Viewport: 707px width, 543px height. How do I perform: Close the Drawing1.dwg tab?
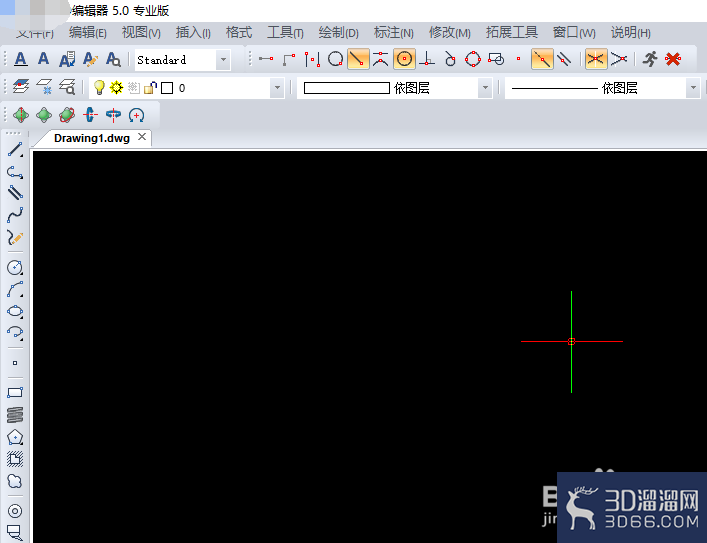click(x=142, y=137)
